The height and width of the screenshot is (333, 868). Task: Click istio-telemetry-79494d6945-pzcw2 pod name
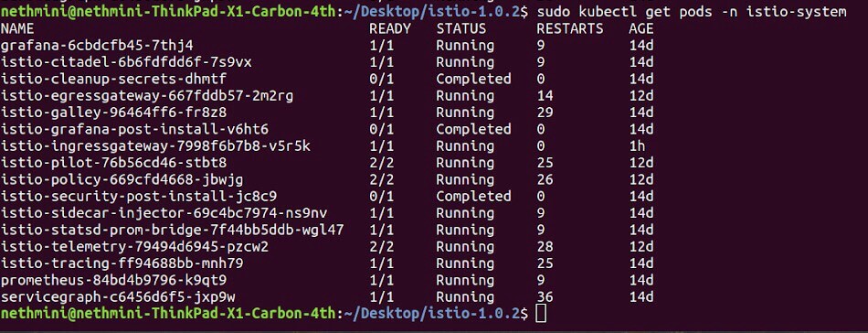point(134,247)
